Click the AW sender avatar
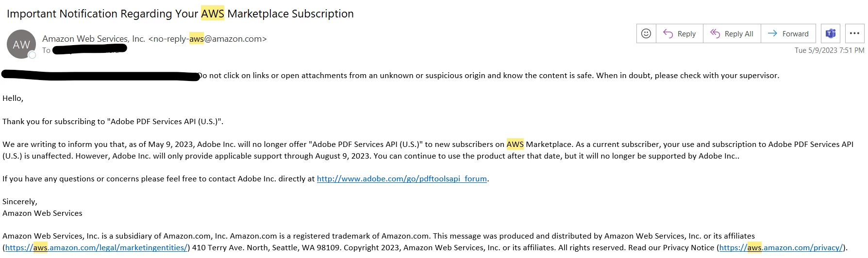The height and width of the screenshot is (258, 868). 21,45
